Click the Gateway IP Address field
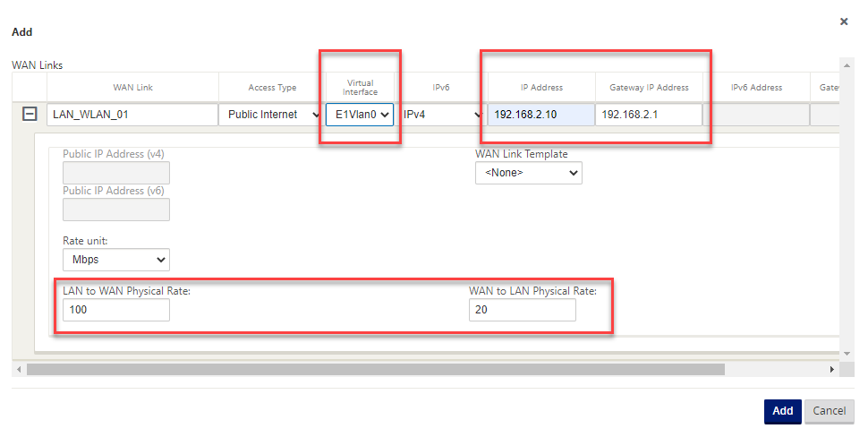 [x=648, y=115]
